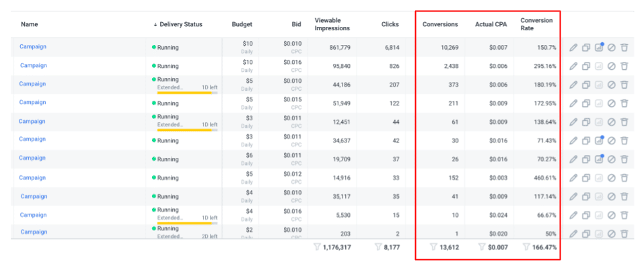Duplicate the campaign with 117.14% conversion rate
Image resolution: width=644 pixels, height=262 pixels.
pyautogui.click(x=586, y=196)
